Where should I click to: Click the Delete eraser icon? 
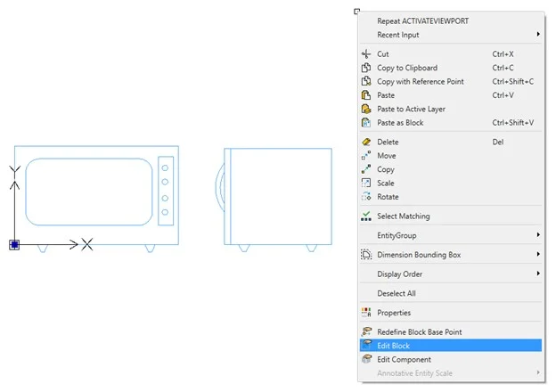(x=365, y=142)
